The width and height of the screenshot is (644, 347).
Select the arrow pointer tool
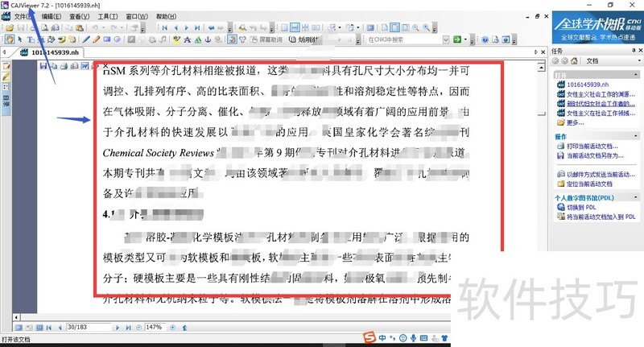tap(20, 39)
